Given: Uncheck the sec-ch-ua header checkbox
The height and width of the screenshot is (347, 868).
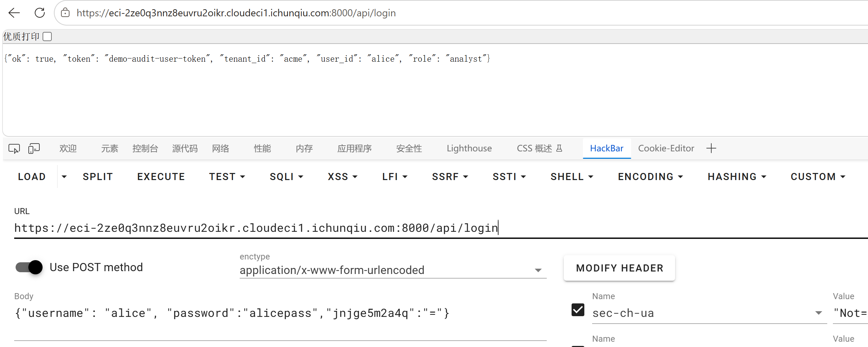Looking at the screenshot, I should [578, 310].
